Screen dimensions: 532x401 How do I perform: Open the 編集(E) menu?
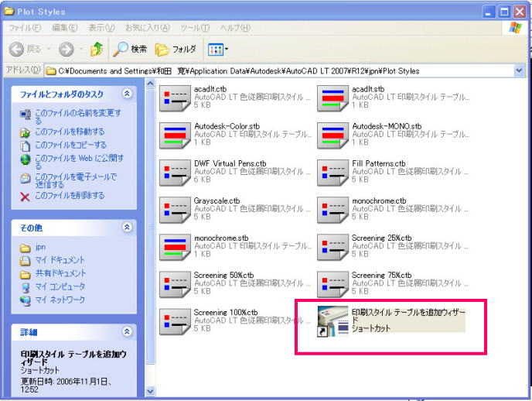click(65, 28)
